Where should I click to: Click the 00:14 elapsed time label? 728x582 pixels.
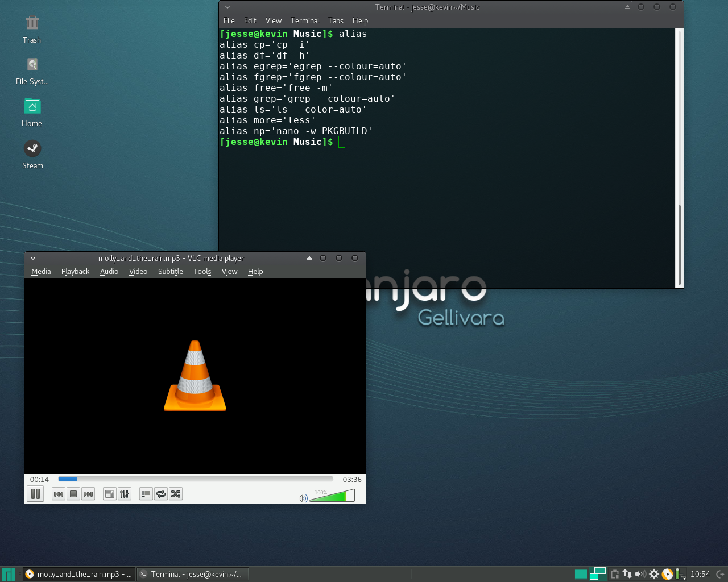click(39, 479)
